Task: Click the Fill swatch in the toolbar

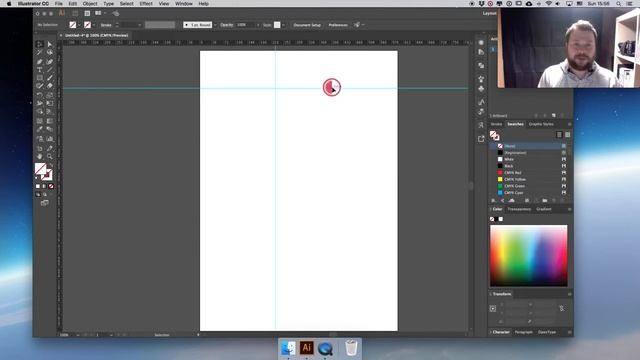Action: 40,169
